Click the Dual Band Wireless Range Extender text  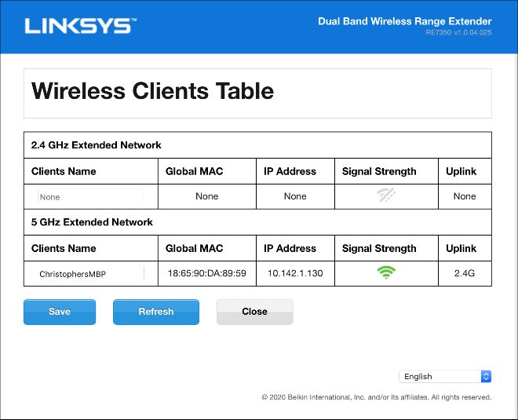405,21
